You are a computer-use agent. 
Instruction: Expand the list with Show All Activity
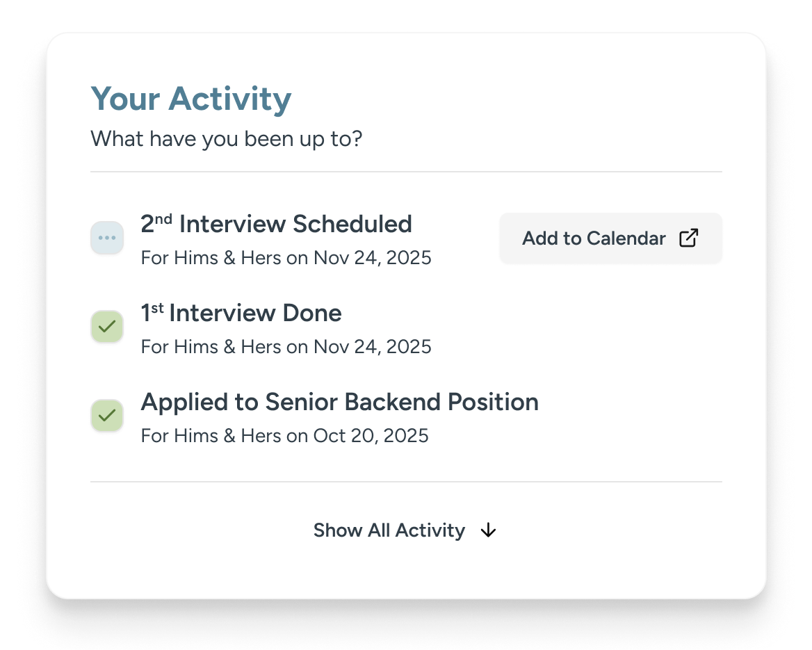click(x=389, y=530)
